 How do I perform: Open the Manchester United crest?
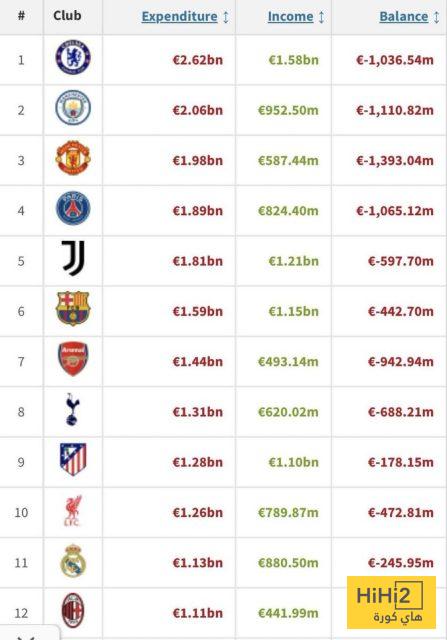pyautogui.click(x=73, y=158)
